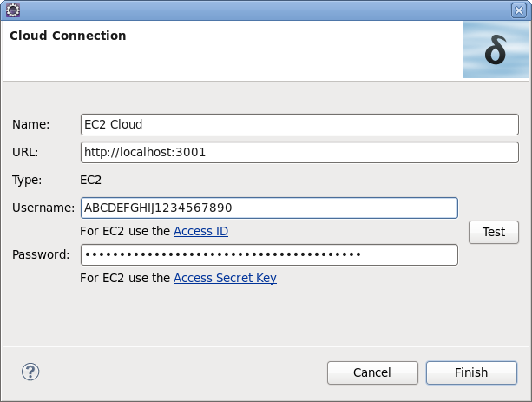The width and height of the screenshot is (532, 402).
Task: Click into the URL text field
Action: [x=299, y=152]
